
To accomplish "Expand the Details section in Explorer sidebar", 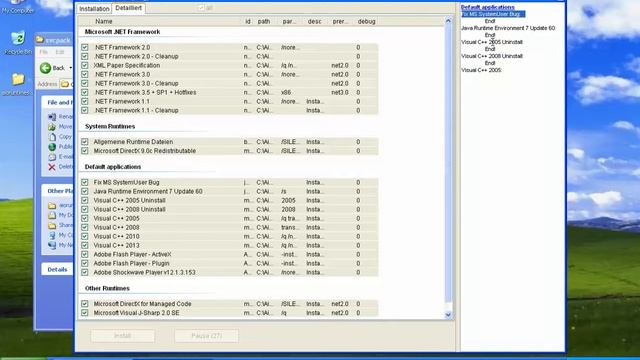I will click(57, 269).
